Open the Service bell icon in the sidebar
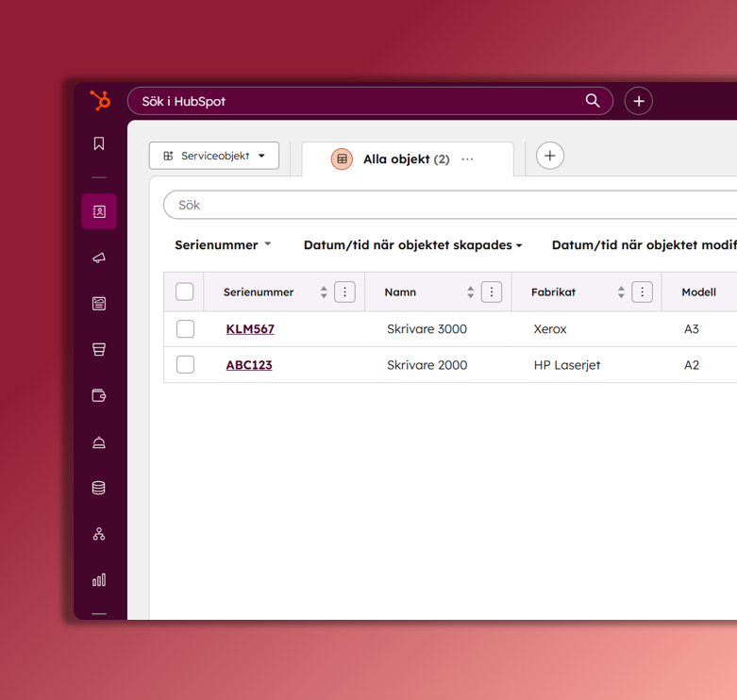This screenshot has width=737, height=700. click(99, 442)
